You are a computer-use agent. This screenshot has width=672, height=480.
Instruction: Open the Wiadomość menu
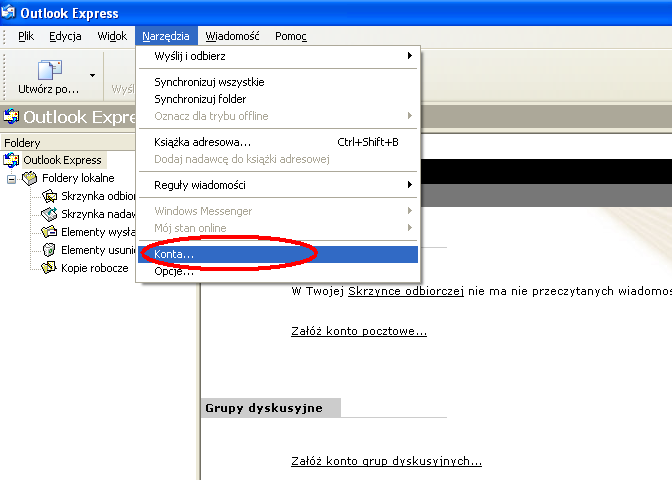(232, 36)
